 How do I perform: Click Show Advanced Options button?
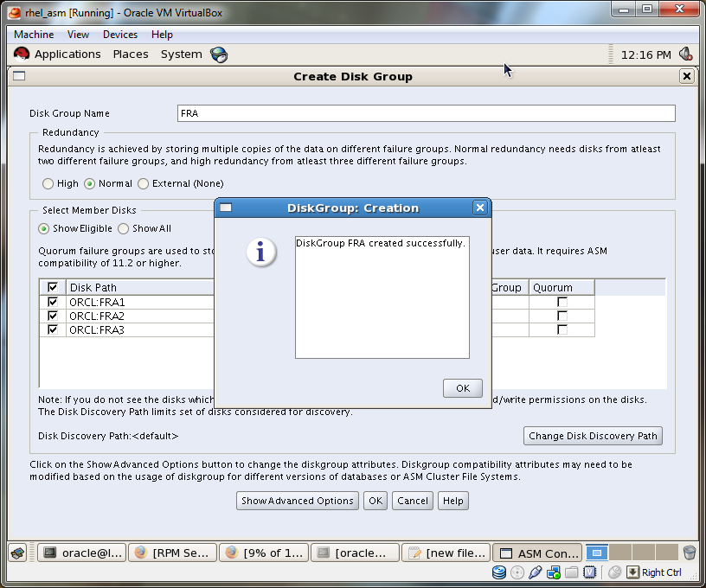coord(298,501)
